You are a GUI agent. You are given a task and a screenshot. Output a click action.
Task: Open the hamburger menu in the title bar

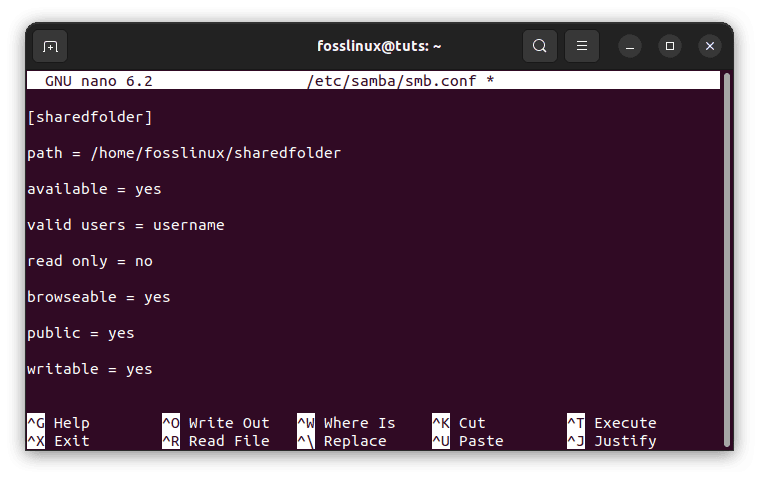tap(581, 46)
